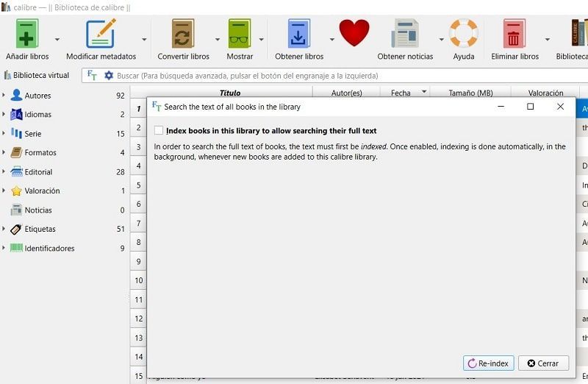588x384 pixels.
Task: Close the full-text search dialog
Action: click(560, 107)
